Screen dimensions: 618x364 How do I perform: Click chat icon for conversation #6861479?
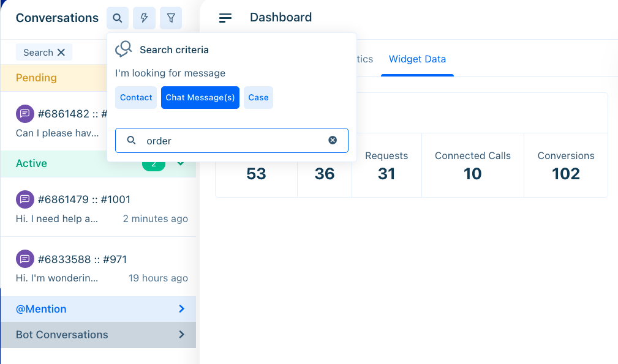(x=24, y=199)
